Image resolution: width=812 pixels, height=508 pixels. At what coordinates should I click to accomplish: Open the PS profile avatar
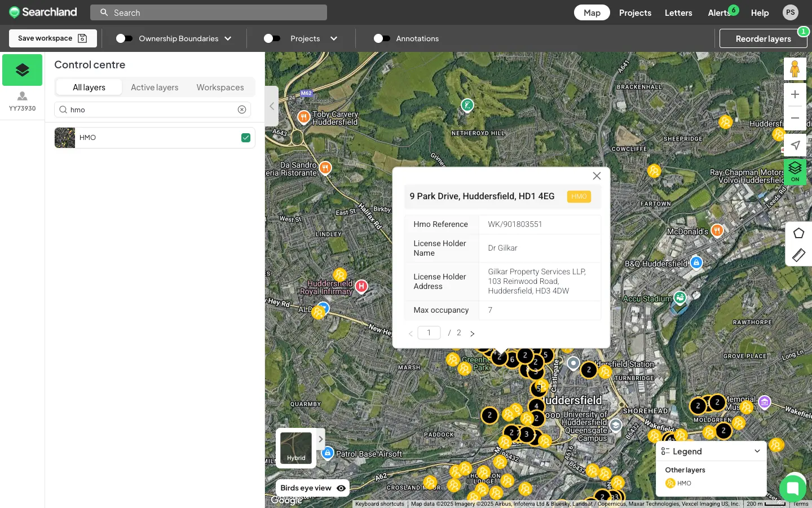point(791,12)
